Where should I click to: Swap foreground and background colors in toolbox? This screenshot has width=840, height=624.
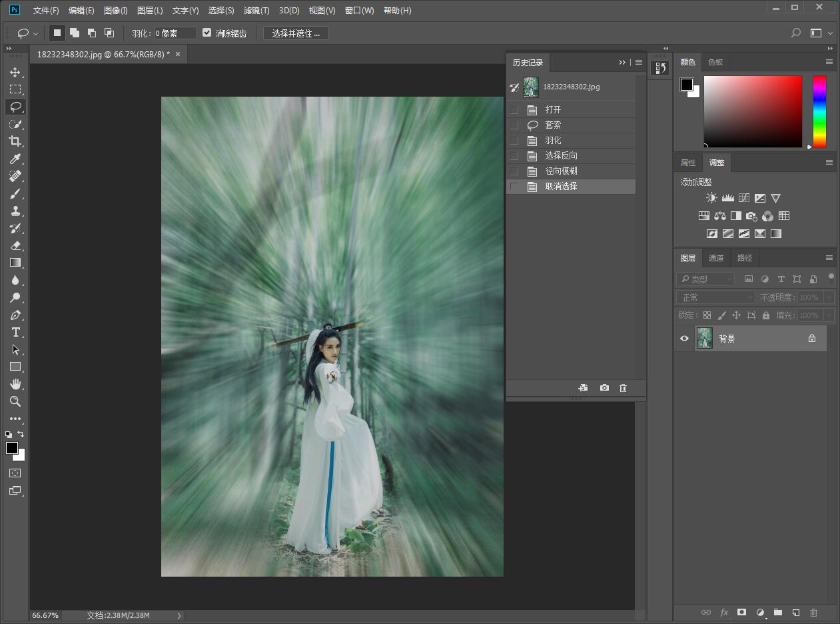(x=21, y=434)
